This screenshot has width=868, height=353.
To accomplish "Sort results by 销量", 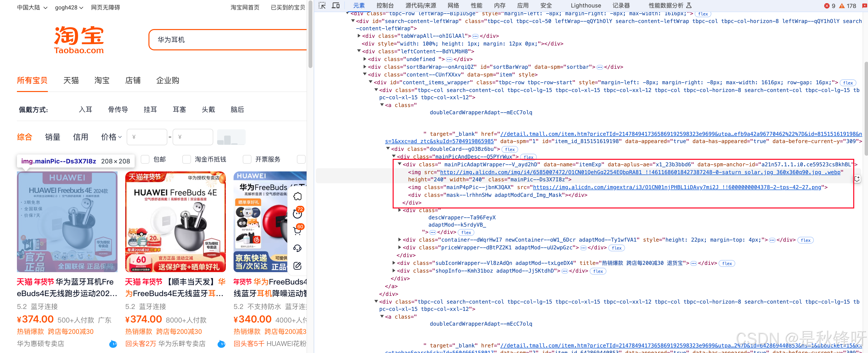I will click(53, 137).
